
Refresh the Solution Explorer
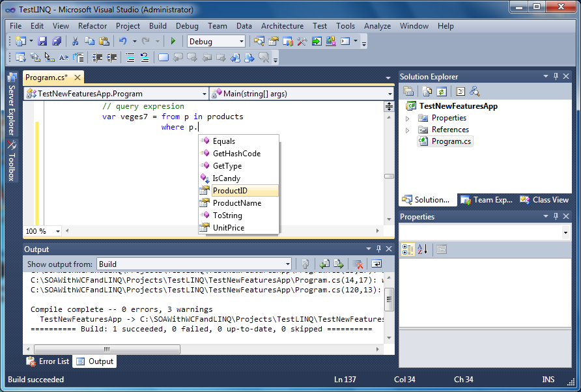[442, 91]
